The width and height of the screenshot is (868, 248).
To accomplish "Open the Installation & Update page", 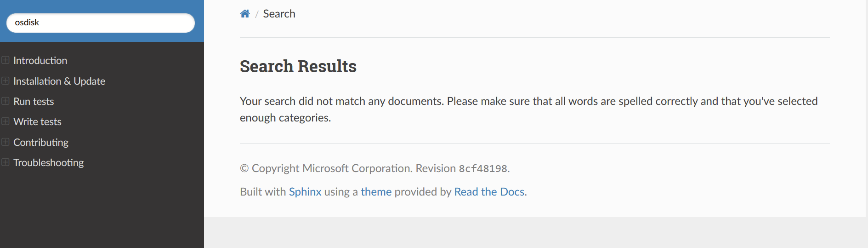I will click(59, 81).
